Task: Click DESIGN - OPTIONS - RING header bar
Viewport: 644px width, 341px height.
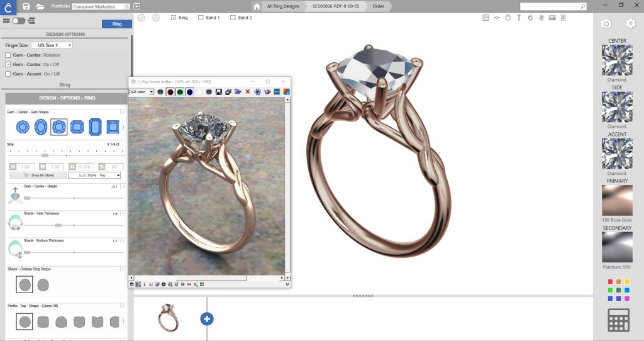Action: coord(65,98)
